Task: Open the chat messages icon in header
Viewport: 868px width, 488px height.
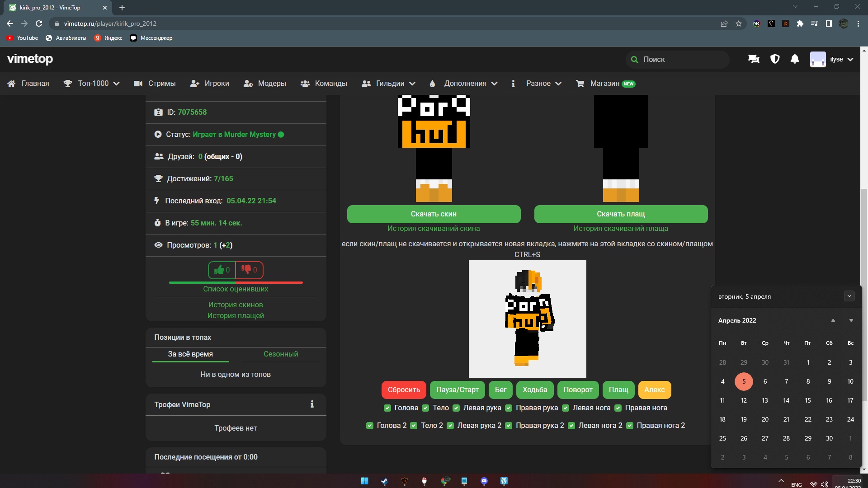Action: click(754, 59)
